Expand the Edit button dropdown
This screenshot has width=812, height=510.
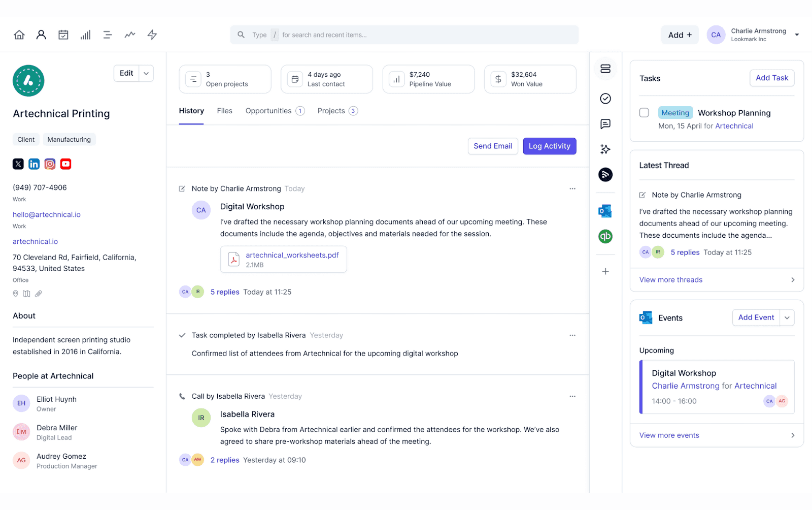pos(146,73)
